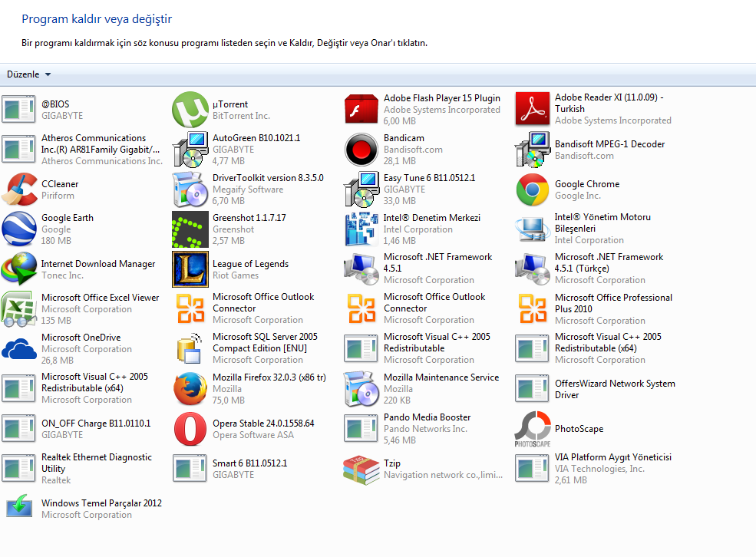Select the Windows Temel Parçalar 2012 icon

[x=19, y=506]
